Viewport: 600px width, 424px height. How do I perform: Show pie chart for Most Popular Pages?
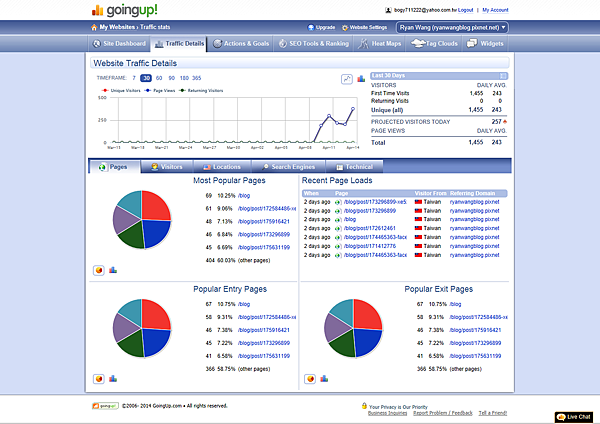pyautogui.click(x=99, y=270)
